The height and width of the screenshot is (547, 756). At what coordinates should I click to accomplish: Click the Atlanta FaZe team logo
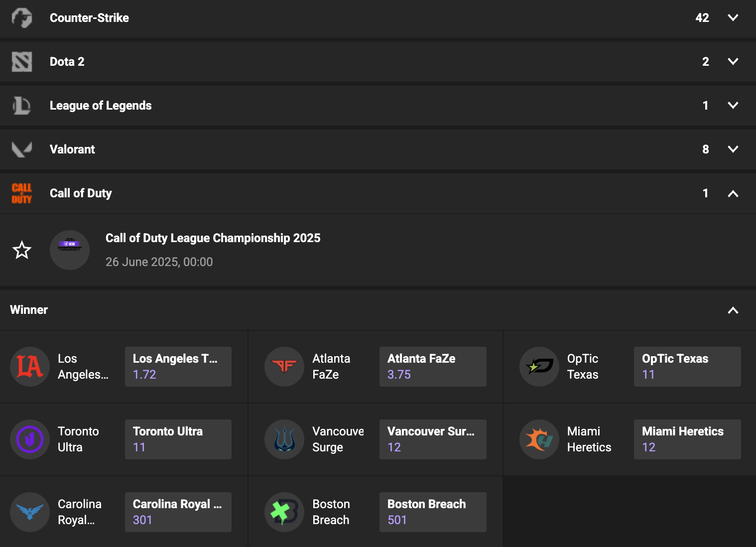tap(284, 367)
